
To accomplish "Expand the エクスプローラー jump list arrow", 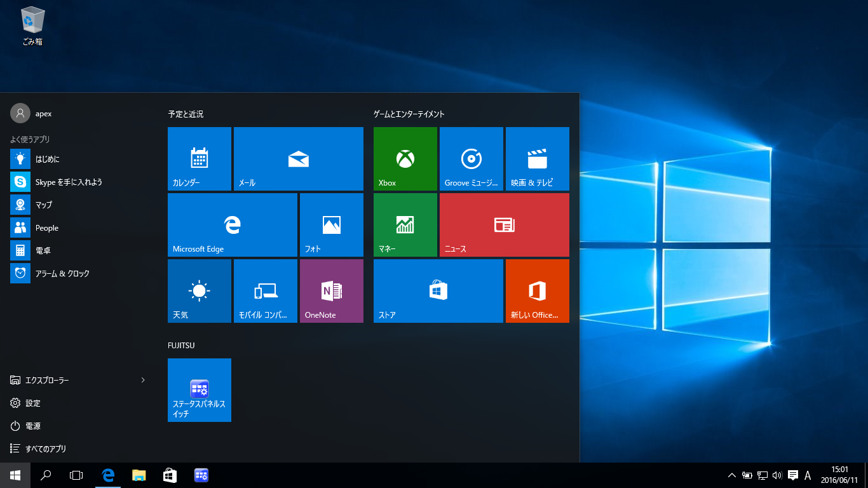I will click(143, 380).
